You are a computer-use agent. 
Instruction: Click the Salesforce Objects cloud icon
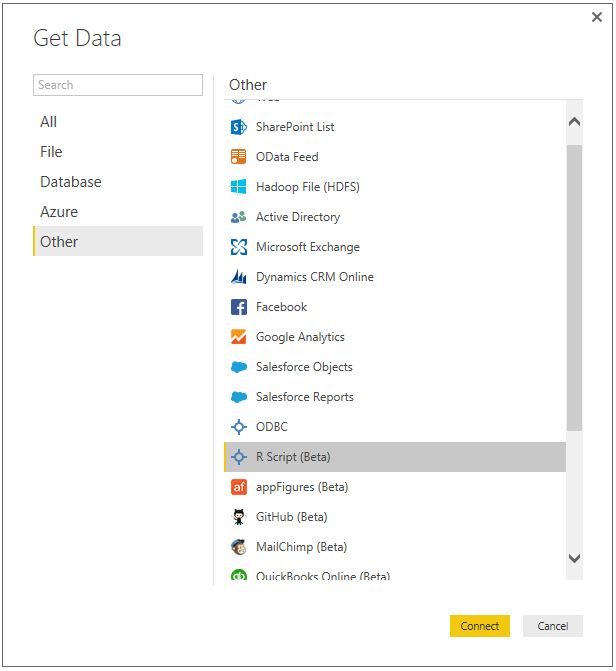click(x=238, y=367)
